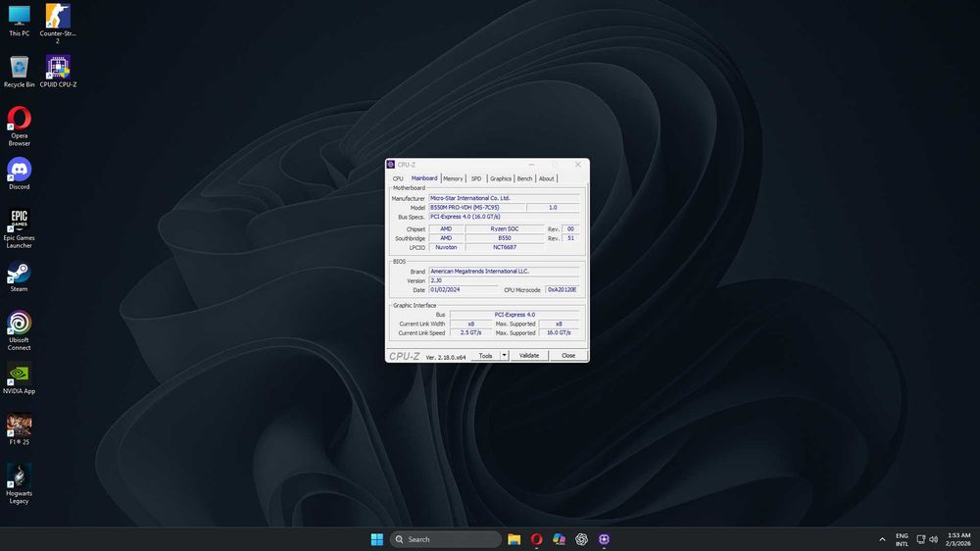The height and width of the screenshot is (551, 980).
Task: Select Hogwarts Legacy desktop shortcut
Action: click(x=19, y=484)
